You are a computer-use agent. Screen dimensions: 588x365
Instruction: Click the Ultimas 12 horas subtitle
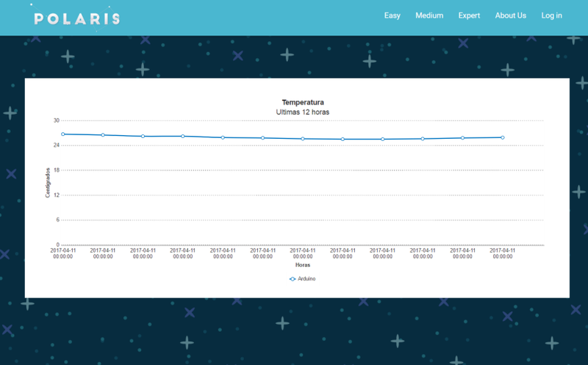[x=303, y=112]
